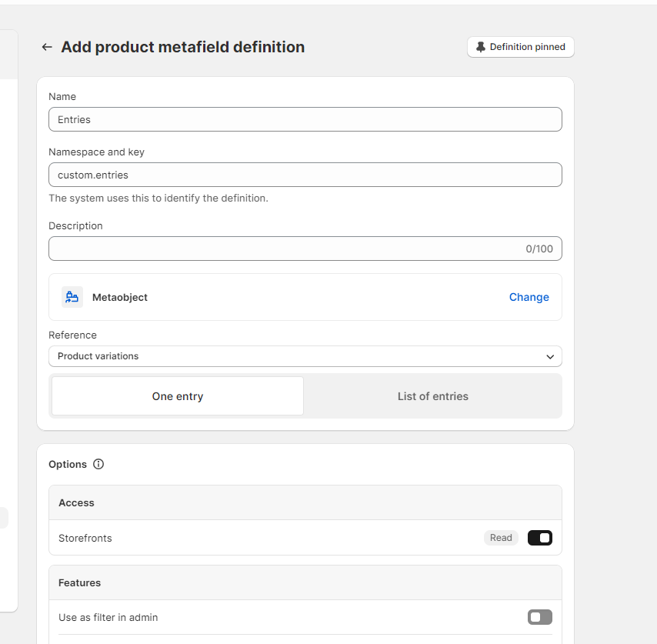Toggle the Storefronts access switch
Screen dimensions: 657x644
click(x=539, y=538)
